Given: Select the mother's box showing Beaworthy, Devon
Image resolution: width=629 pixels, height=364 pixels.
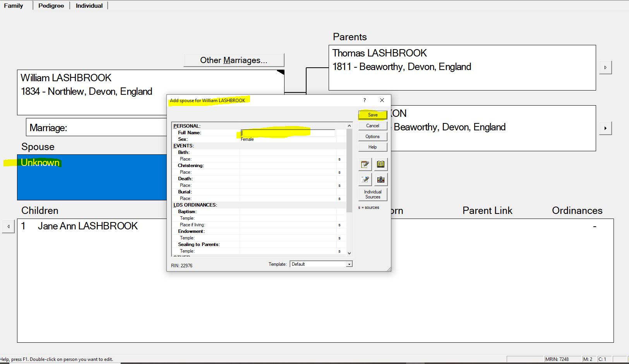Looking at the screenshot, I should [x=493, y=128].
